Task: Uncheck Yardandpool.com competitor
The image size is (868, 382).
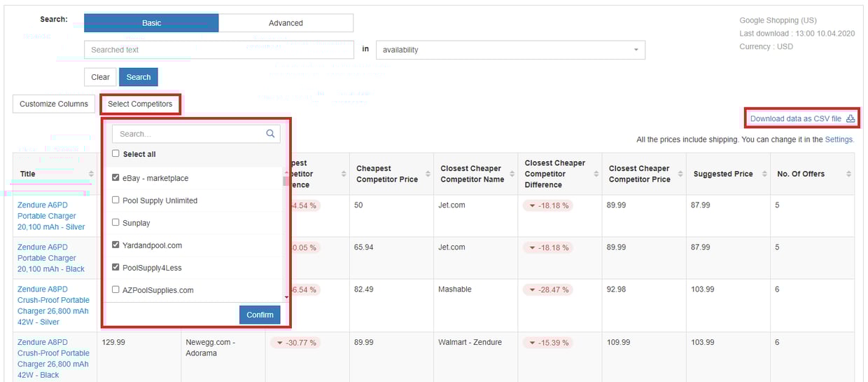Action: pos(116,245)
